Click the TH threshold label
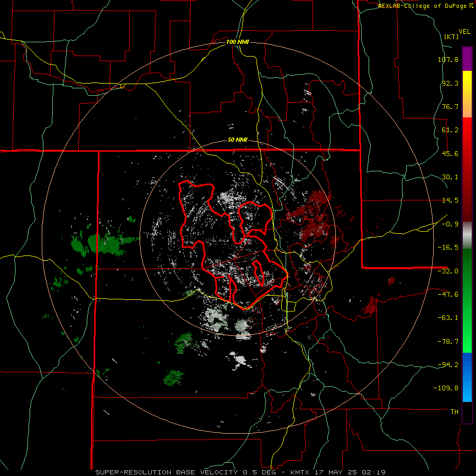The height and width of the screenshot is (476, 476). point(454,411)
